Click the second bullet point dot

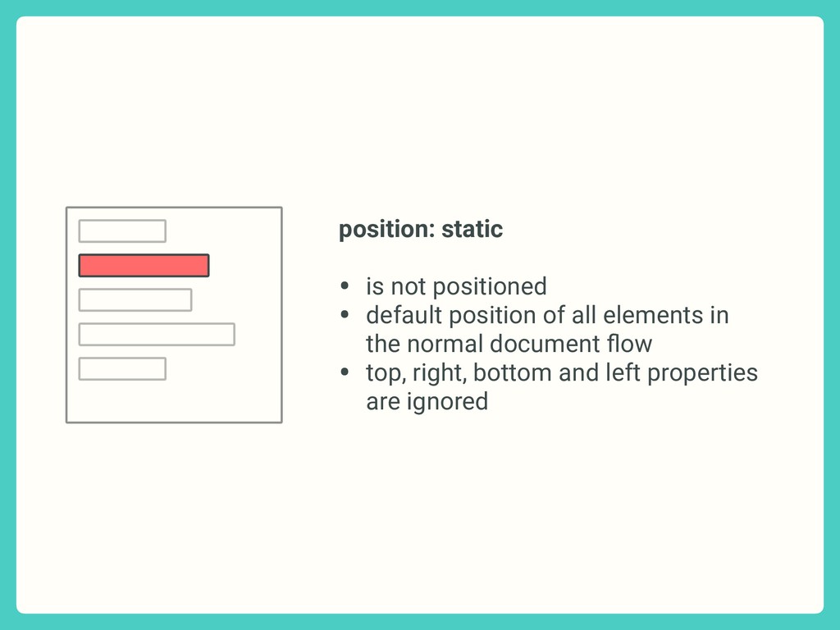[x=345, y=314]
